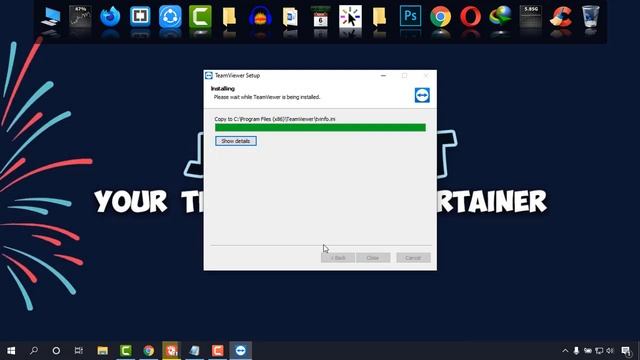Click the battery icon in the system tray
Image resolution: width=640 pixels, height=360 pixels.
coord(588,351)
